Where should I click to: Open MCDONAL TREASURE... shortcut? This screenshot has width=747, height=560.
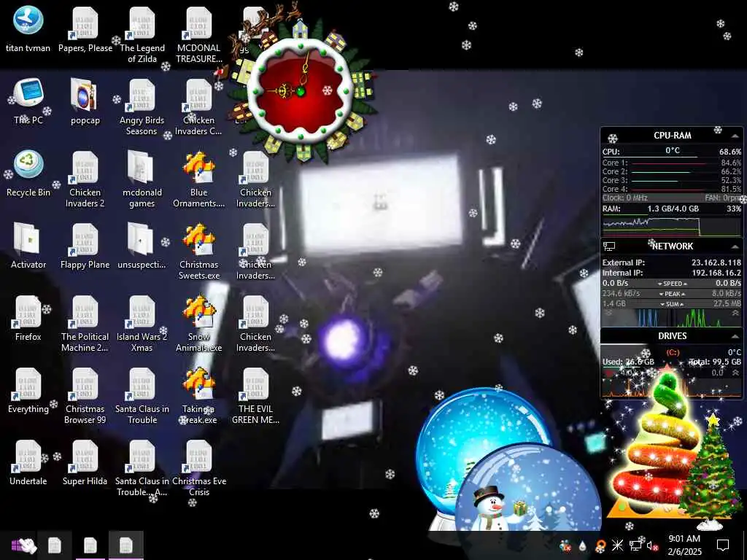coord(198,34)
